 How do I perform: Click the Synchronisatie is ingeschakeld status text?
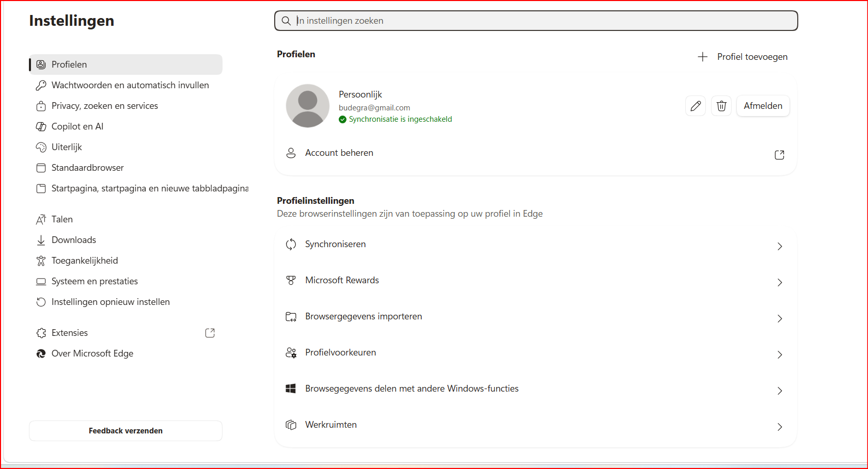point(401,119)
